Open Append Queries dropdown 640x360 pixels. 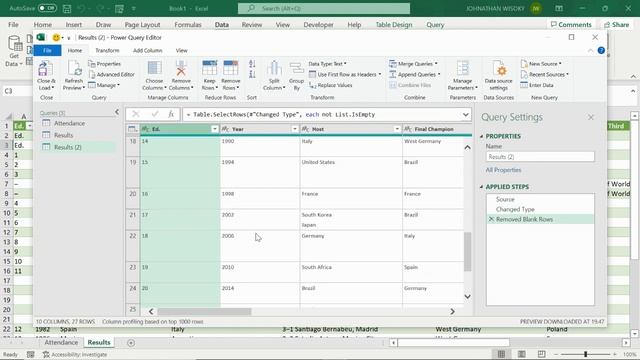pos(415,74)
